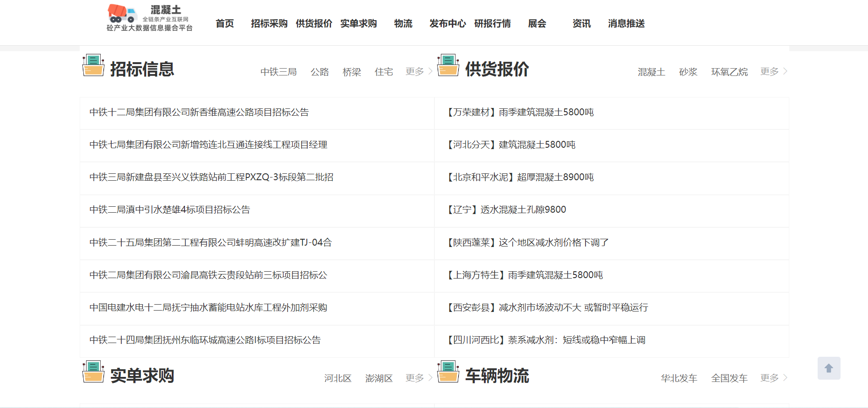868x408 pixels.
Task: Expand 更多 in the 车辆物流 section
Action: [774, 378]
